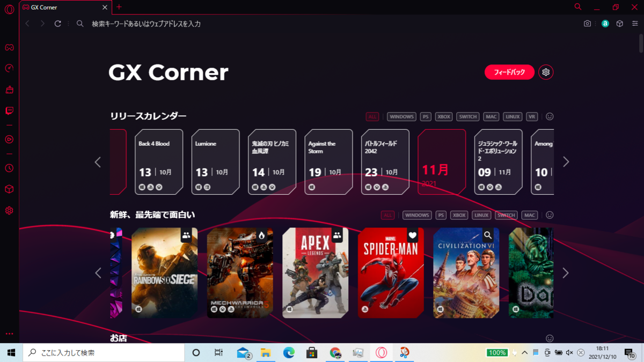Image resolution: width=644 pixels, height=362 pixels.
Task: Open the Lumione release card
Action: coord(216,162)
